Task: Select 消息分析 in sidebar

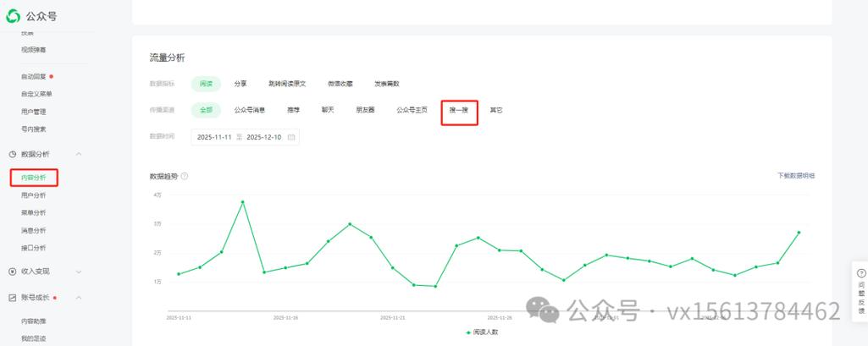Action: coord(34,230)
